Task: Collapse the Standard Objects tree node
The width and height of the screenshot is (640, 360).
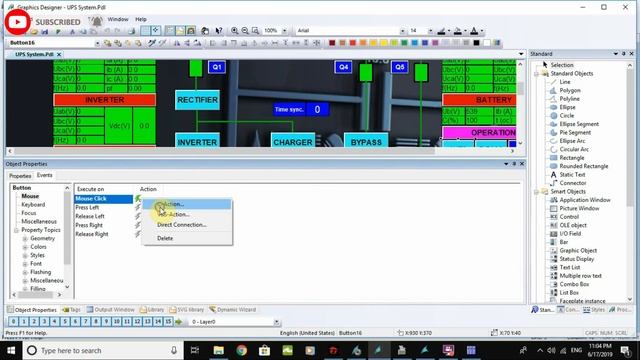Action: coord(537,74)
